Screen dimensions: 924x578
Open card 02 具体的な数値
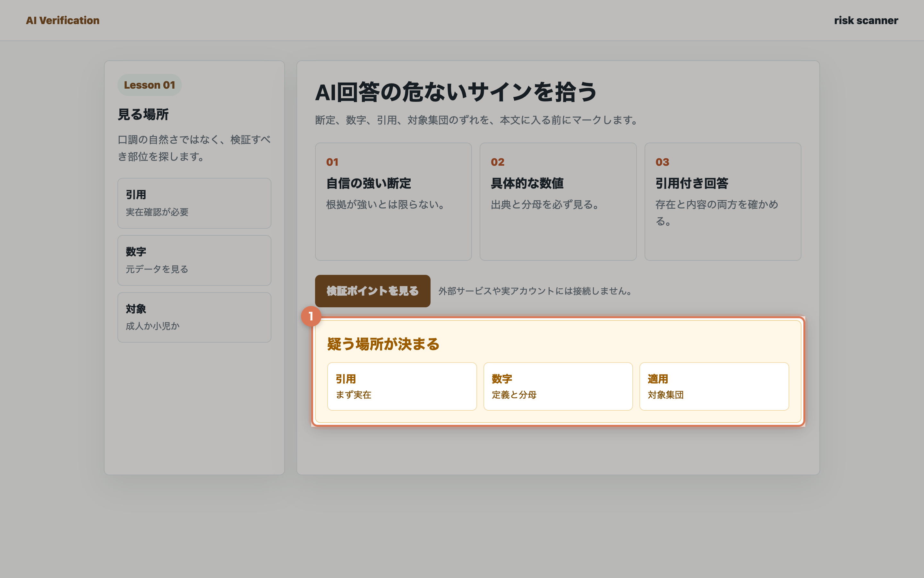pyautogui.click(x=558, y=202)
